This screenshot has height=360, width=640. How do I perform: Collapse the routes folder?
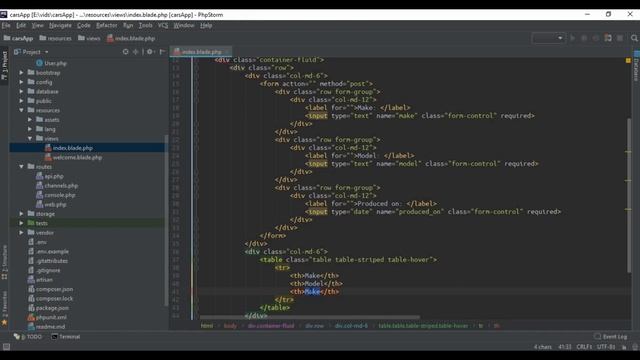22,167
